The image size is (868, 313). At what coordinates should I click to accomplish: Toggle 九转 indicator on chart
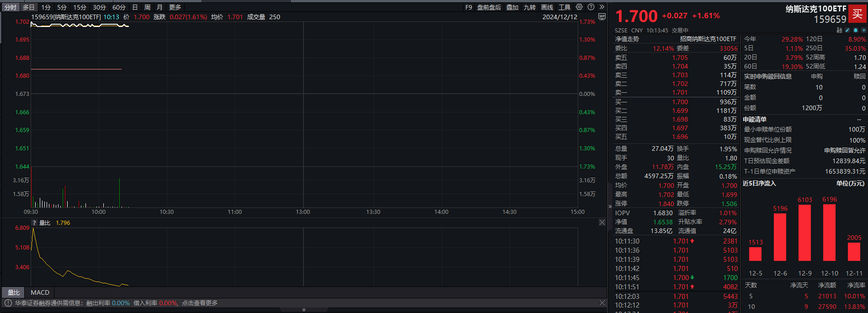pyautogui.click(x=530, y=7)
